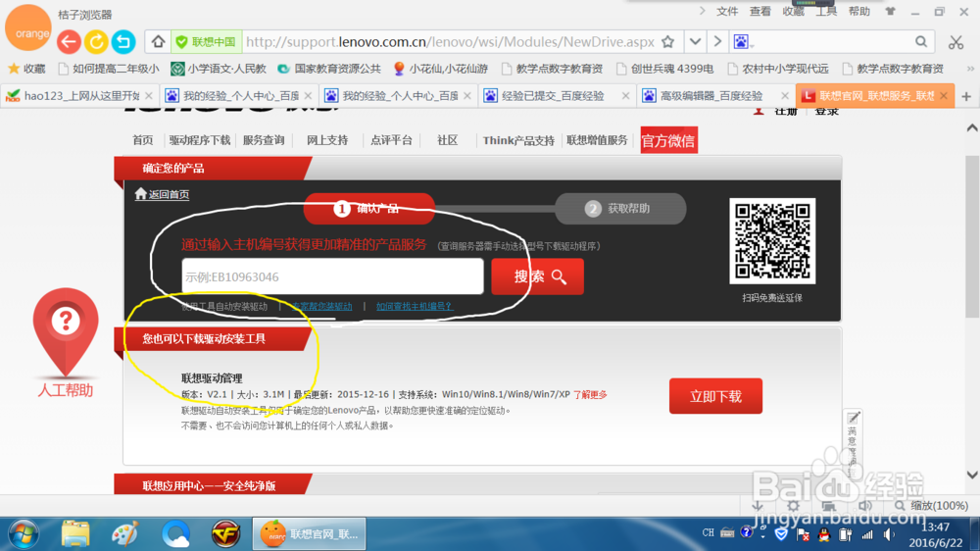The width and height of the screenshot is (980, 551).
Task: Focus the host serial number input field
Action: click(x=332, y=276)
